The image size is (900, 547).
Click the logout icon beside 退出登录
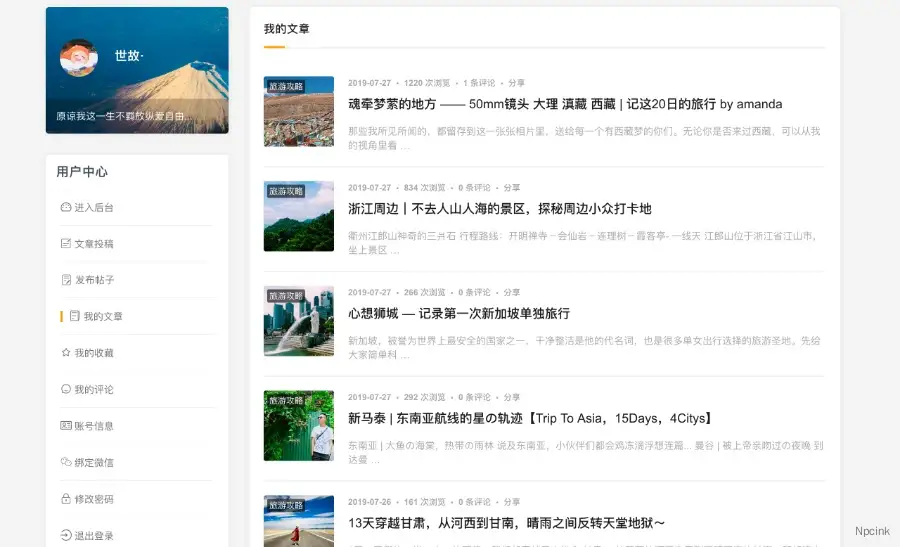point(66,535)
